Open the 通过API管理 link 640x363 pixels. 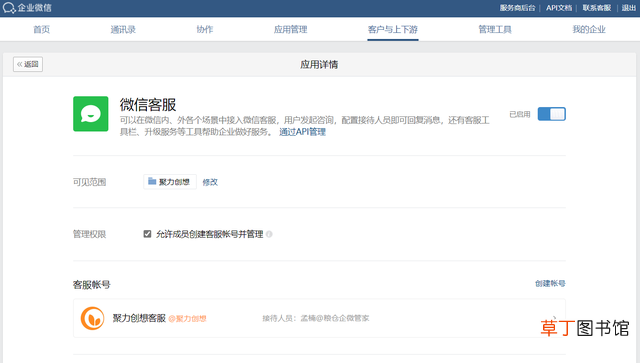tap(302, 132)
